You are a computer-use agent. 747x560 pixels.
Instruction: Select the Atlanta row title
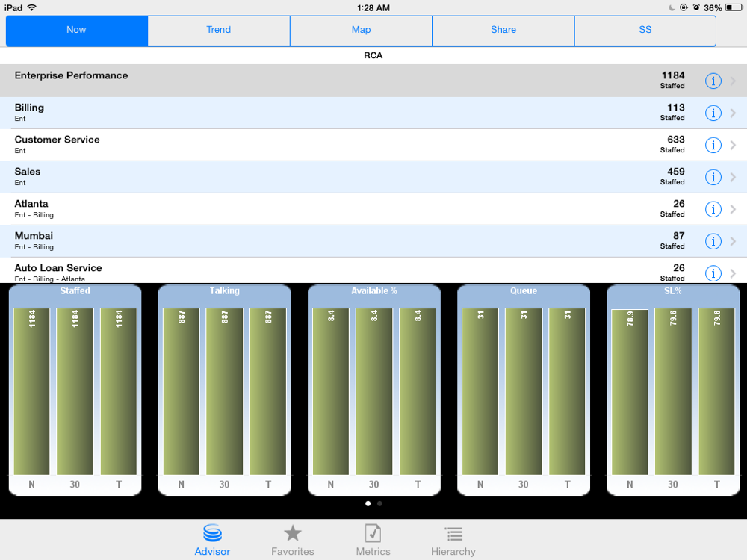coord(31,203)
